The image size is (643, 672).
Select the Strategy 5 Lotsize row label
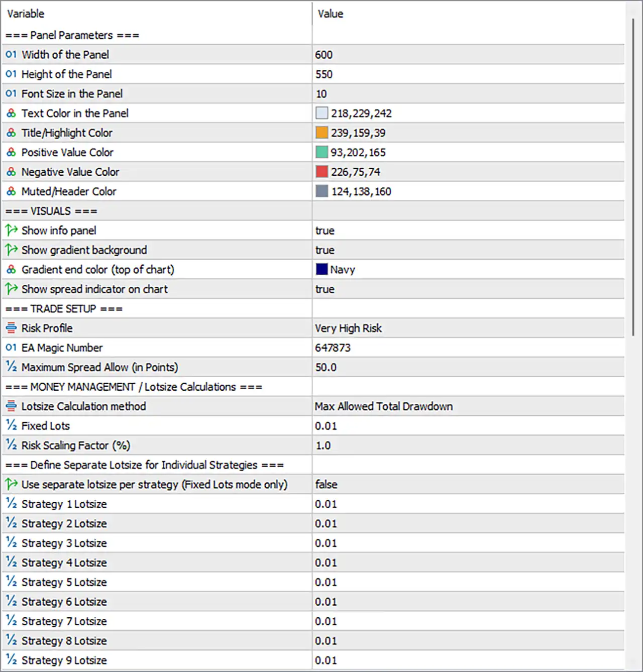tap(64, 582)
